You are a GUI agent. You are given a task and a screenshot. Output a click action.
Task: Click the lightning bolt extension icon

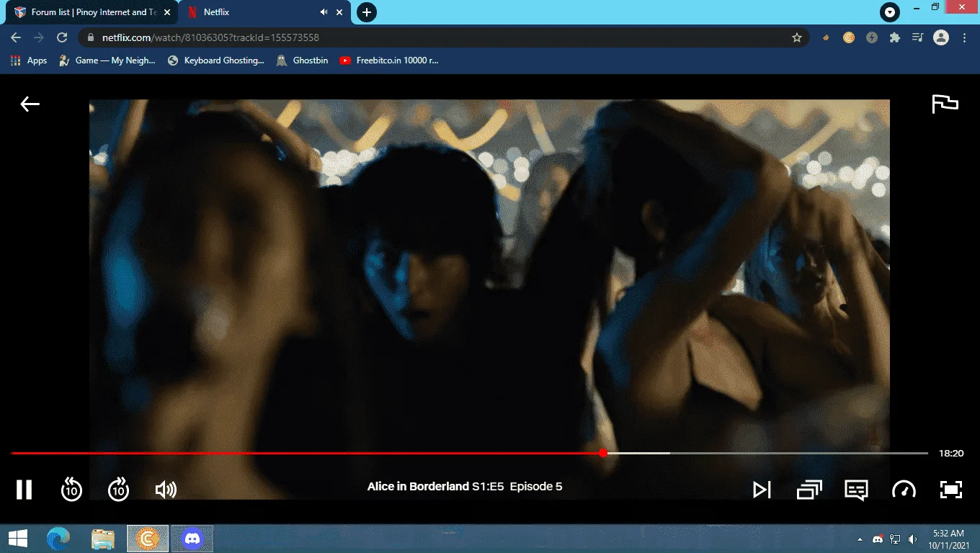[872, 37]
